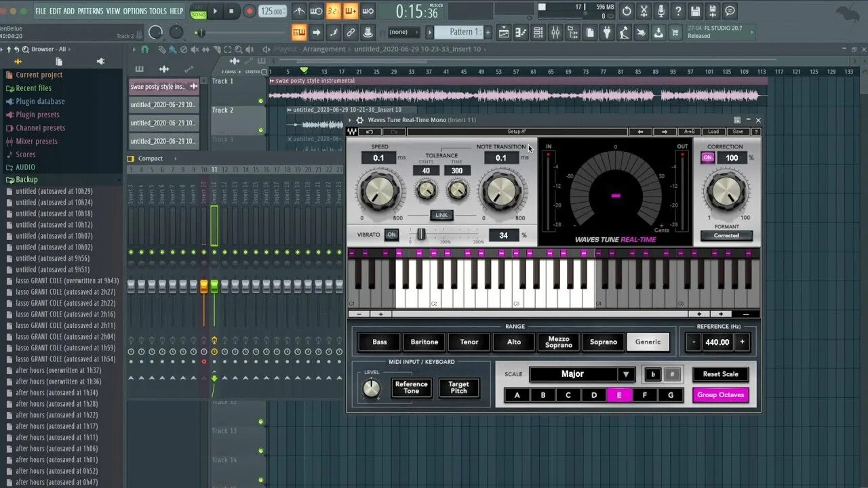This screenshot has height=488, width=868.
Task: Open the help question mark icon
Action: coord(678,11)
